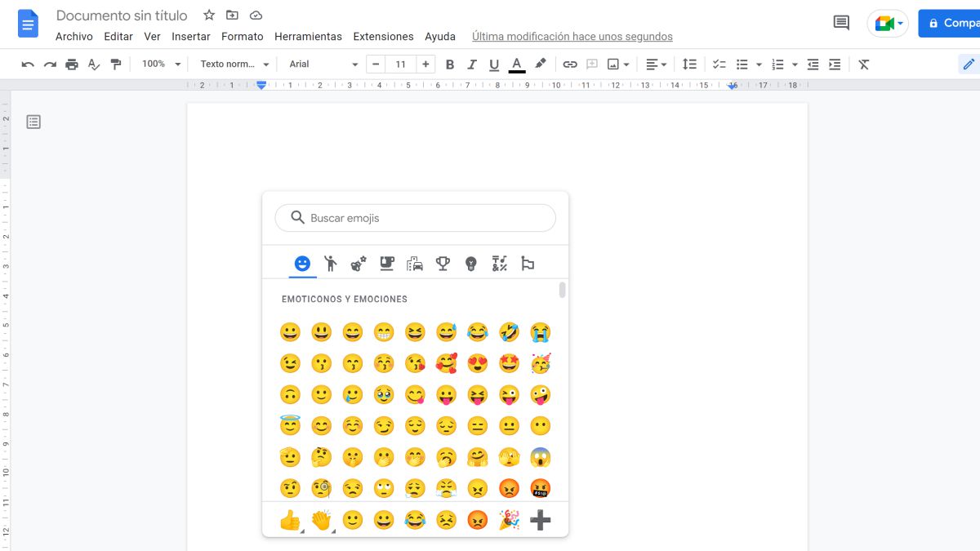
Task: Open the Insertar menu
Action: click(x=190, y=36)
